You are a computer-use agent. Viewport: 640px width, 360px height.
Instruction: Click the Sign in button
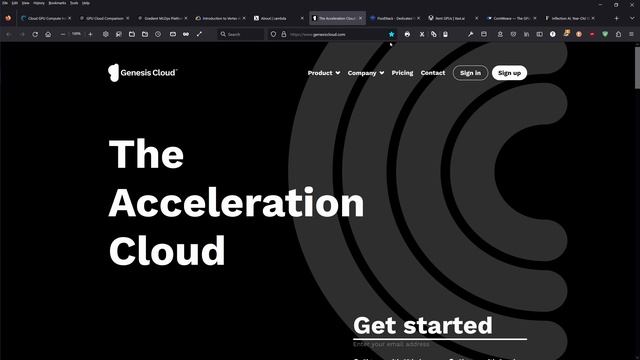pyautogui.click(x=470, y=73)
